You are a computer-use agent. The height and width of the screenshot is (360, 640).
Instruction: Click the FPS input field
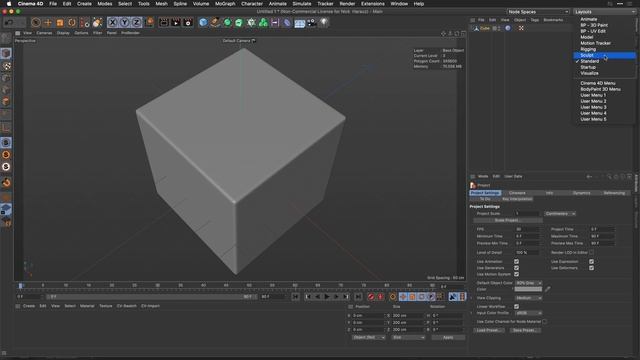[527, 229]
